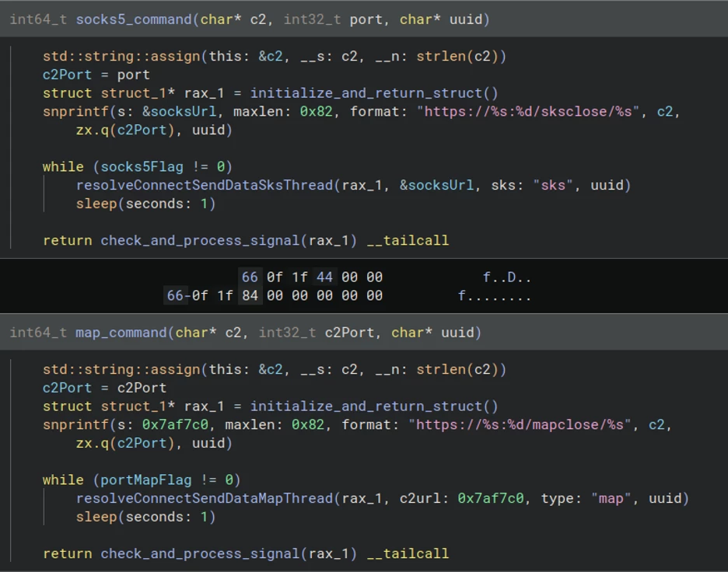Select the socks5_command function name in header
This screenshot has width=728, height=572.
click(134, 19)
